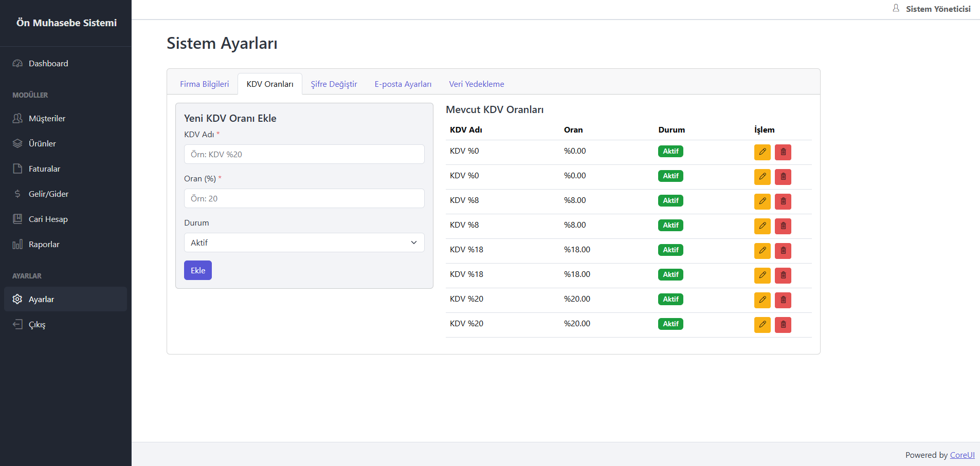Edit the first KDV %18 rate
980x466 pixels.
point(762,251)
